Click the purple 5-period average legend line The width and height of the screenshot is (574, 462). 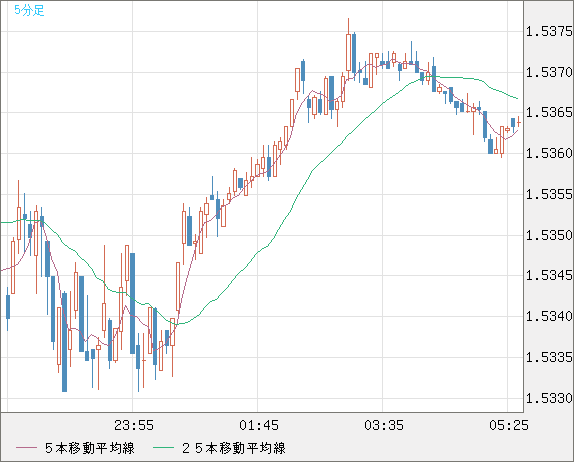tap(26, 448)
